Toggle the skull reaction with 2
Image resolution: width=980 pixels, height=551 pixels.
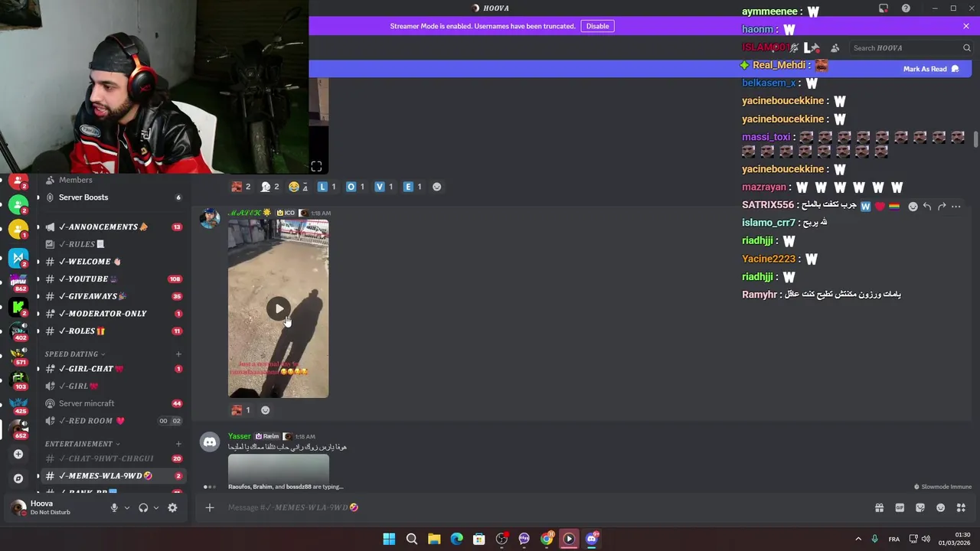click(269, 187)
